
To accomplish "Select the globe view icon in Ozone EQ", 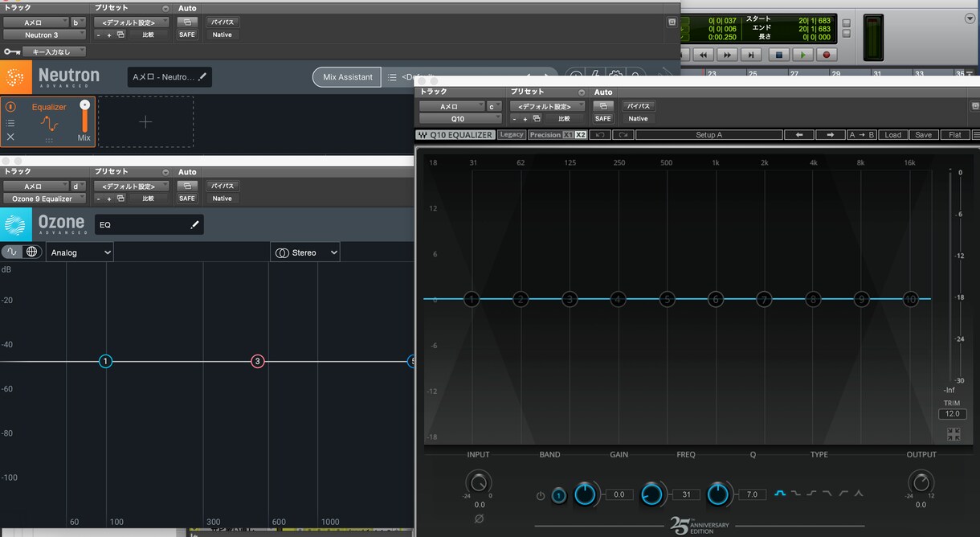I will point(31,252).
